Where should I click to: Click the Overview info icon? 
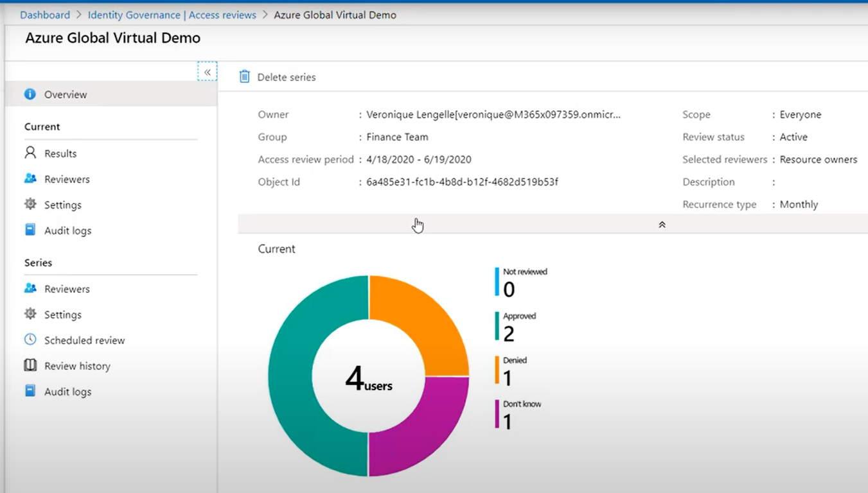[x=30, y=94]
